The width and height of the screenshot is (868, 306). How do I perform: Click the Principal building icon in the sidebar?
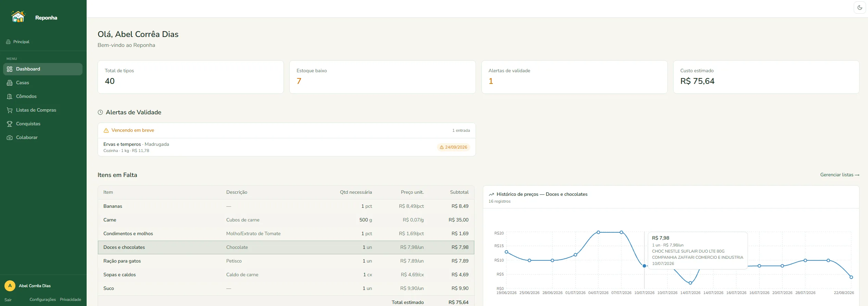point(9,42)
